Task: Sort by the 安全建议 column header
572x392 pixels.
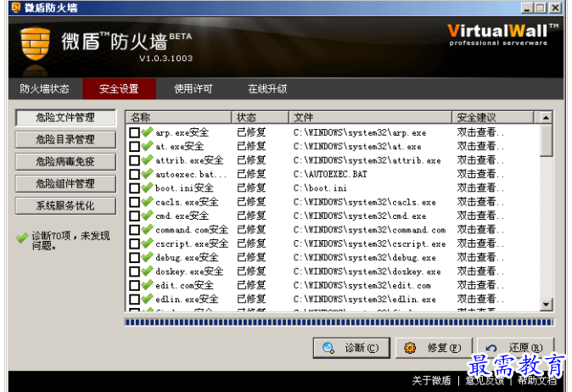Action: pyautogui.click(x=493, y=117)
